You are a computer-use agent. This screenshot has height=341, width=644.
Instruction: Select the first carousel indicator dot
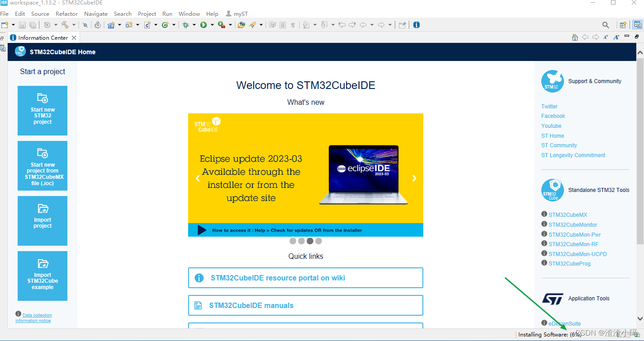[x=293, y=241]
